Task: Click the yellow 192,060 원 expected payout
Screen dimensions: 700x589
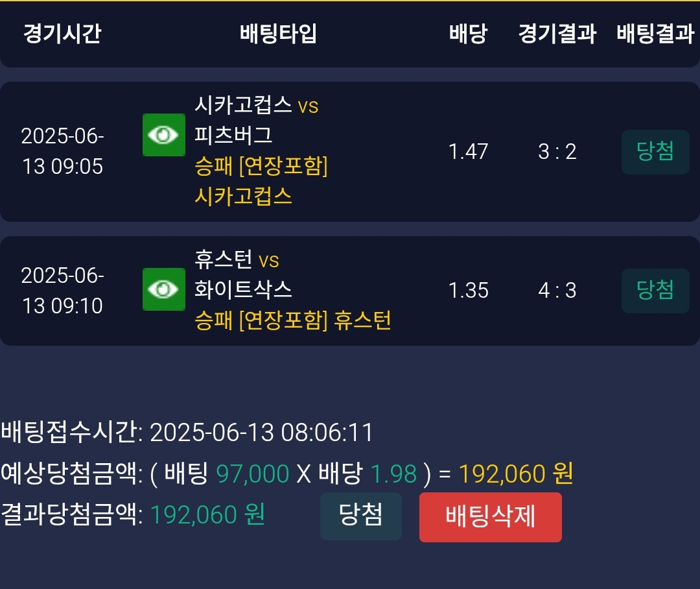Action: [x=515, y=475]
